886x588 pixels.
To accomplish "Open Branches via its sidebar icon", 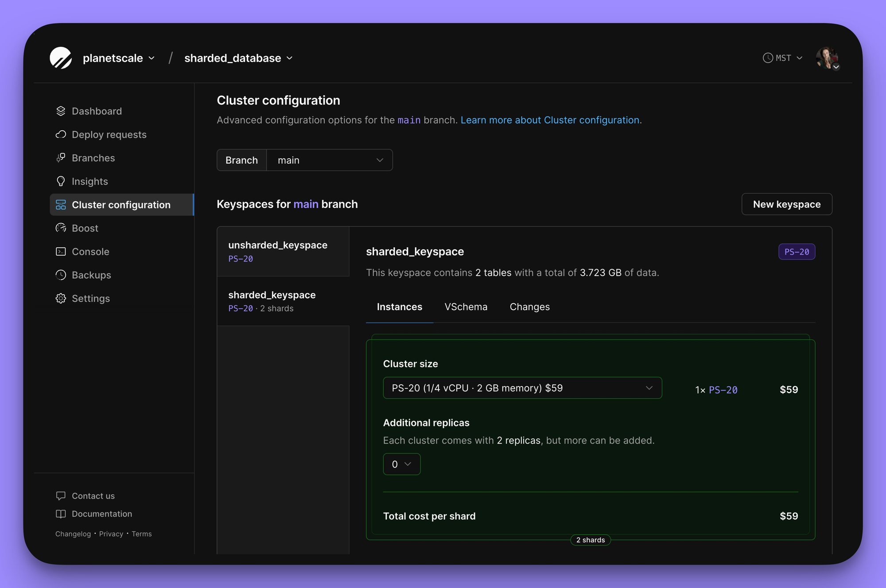I will click(61, 158).
